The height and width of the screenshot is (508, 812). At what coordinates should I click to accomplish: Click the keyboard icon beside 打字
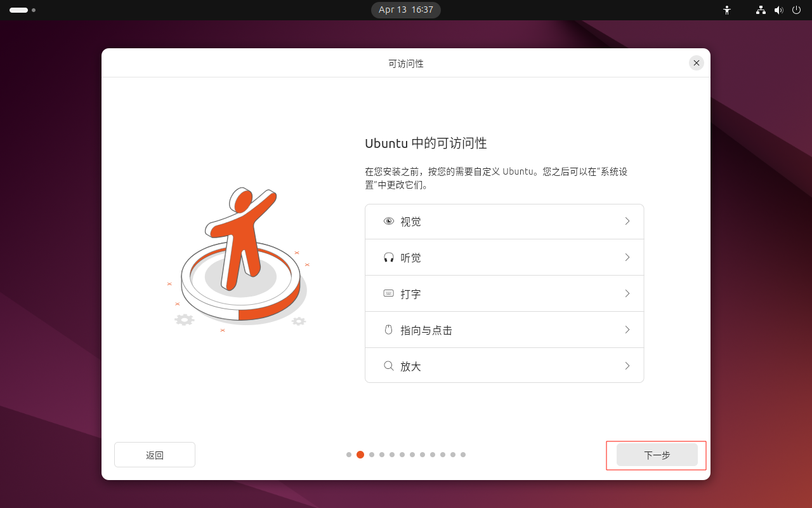click(x=389, y=293)
